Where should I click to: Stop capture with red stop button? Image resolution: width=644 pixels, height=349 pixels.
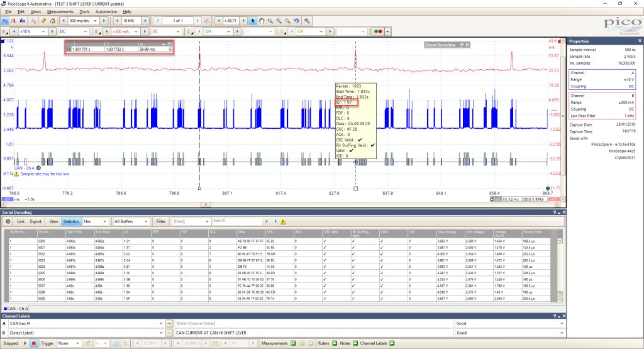click(x=34, y=343)
